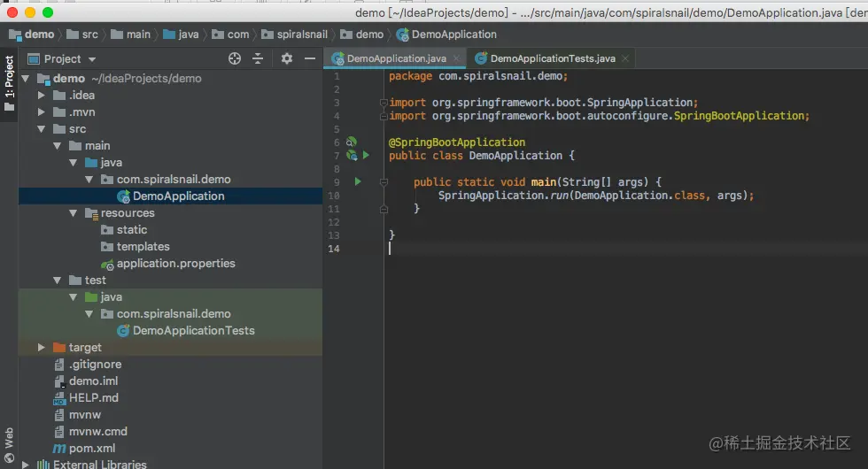This screenshot has height=469, width=868.
Task: Select DemoApplicationTests in project tree
Action: (x=193, y=331)
